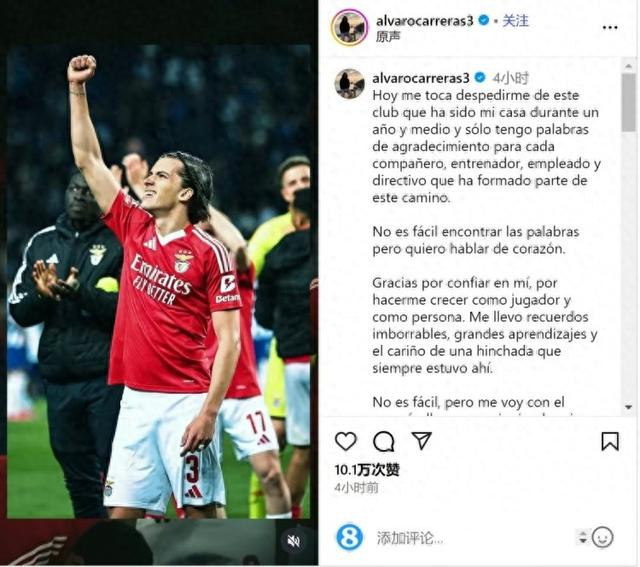
Task: Open alvarocarreras3 header profile picture
Action: pyautogui.click(x=349, y=27)
